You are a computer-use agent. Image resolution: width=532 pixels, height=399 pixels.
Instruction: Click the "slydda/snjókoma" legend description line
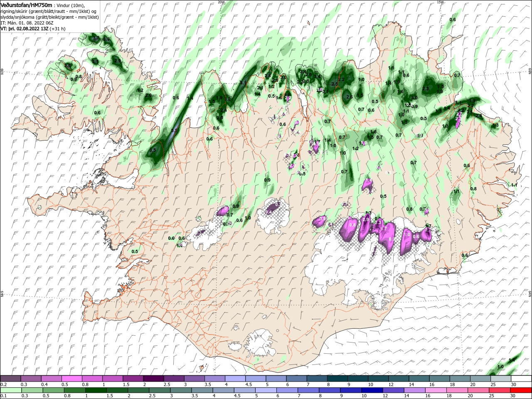pos(49,17)
